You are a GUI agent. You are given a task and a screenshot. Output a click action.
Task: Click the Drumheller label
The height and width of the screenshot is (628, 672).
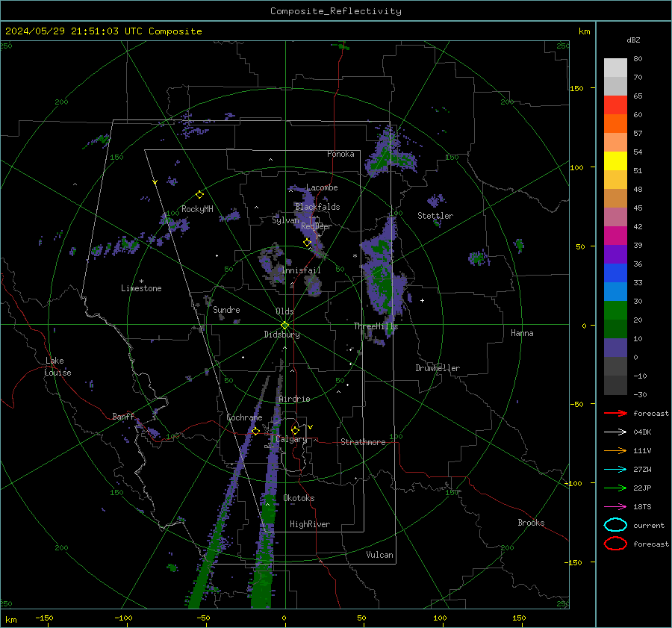[438, 368]
